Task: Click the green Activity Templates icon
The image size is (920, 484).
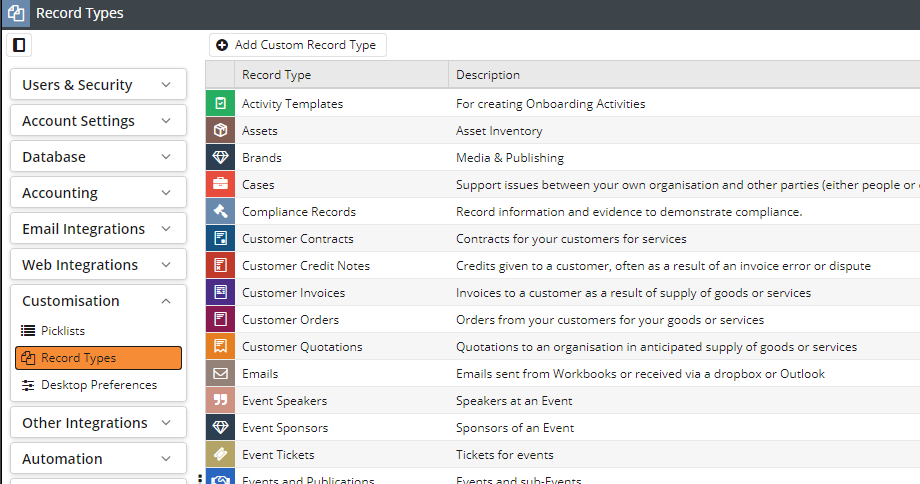Action: (x=220, y=103)
